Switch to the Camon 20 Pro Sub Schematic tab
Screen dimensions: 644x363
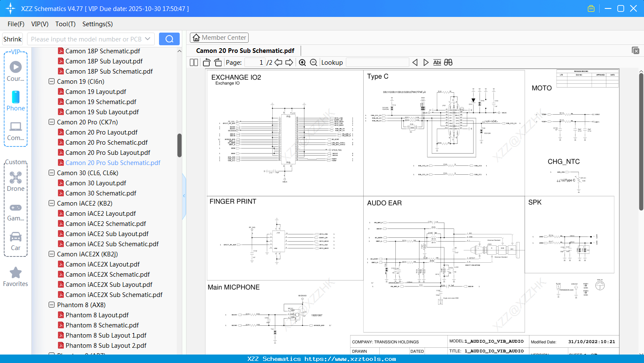246,50
